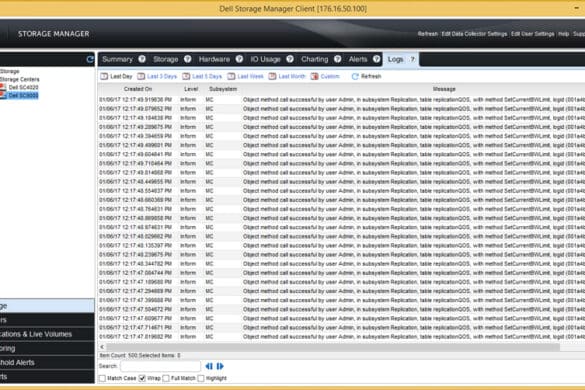The image size is (585, 390).
Task: Click the left arrow of the horizontal scrollbar
Action: pyautogui.click(x=102, y=347)
